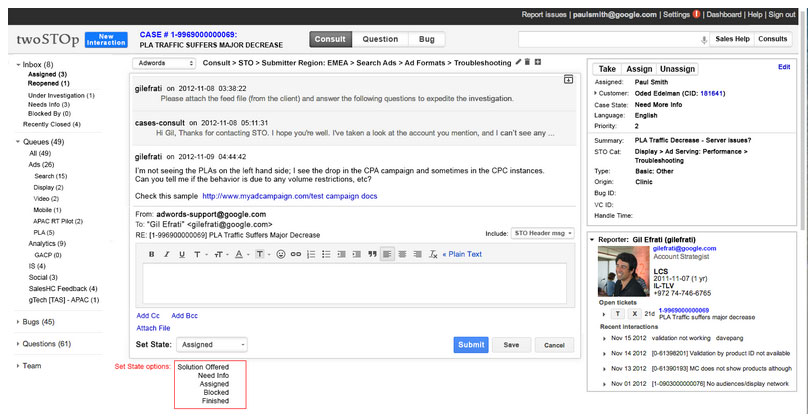The image size is (808, 418).
Task: Switch to the Consult tab
Action: (330, 39)
